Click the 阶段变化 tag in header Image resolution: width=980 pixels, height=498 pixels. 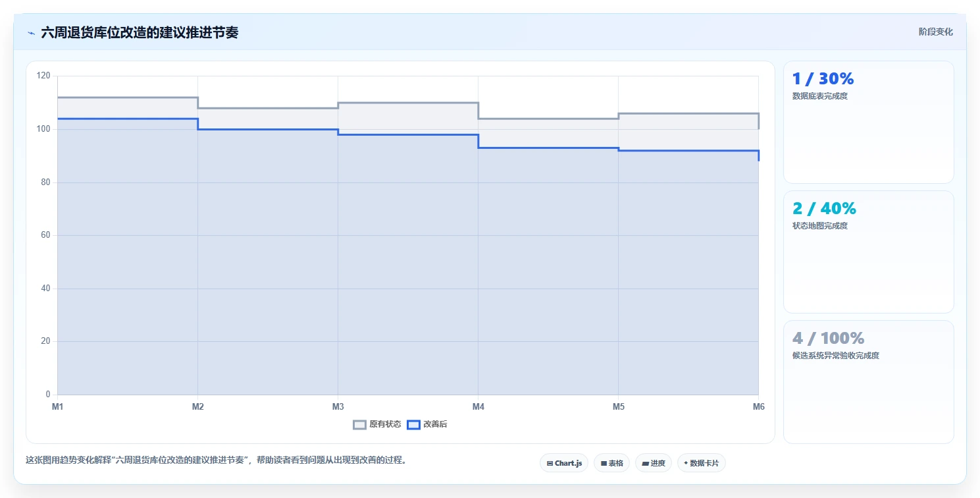pyautogui.click(x=935, y=32)
